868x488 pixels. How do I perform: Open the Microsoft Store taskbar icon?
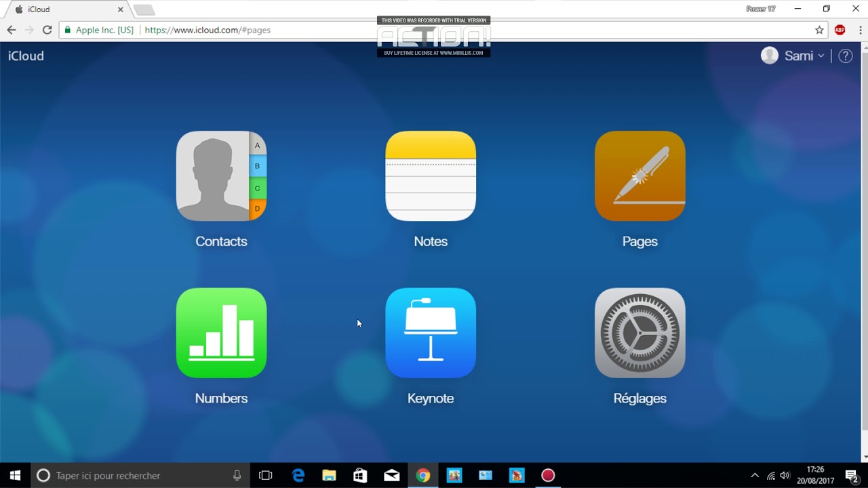[x=360, y=475]
